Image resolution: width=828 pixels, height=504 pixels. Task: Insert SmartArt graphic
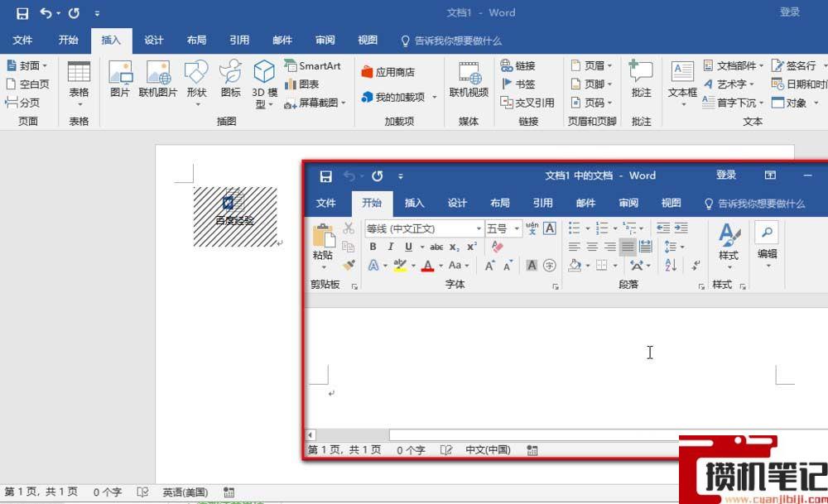[x=313, y=66]
